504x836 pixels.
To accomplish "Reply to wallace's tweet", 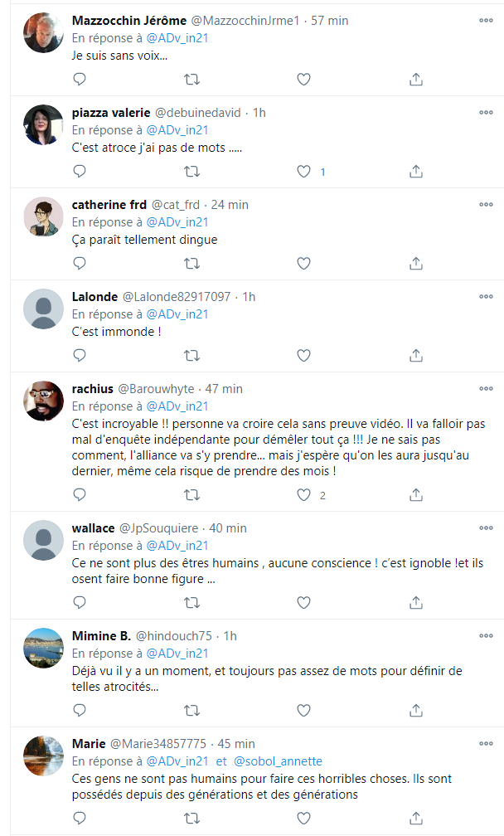I will point(80,602).
